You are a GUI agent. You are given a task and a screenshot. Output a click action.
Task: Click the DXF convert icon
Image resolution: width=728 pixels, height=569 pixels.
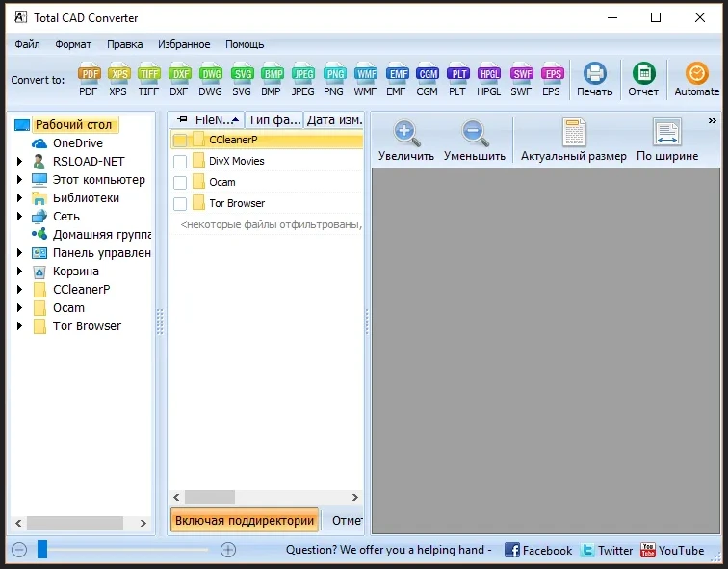[x=179, y=79]
